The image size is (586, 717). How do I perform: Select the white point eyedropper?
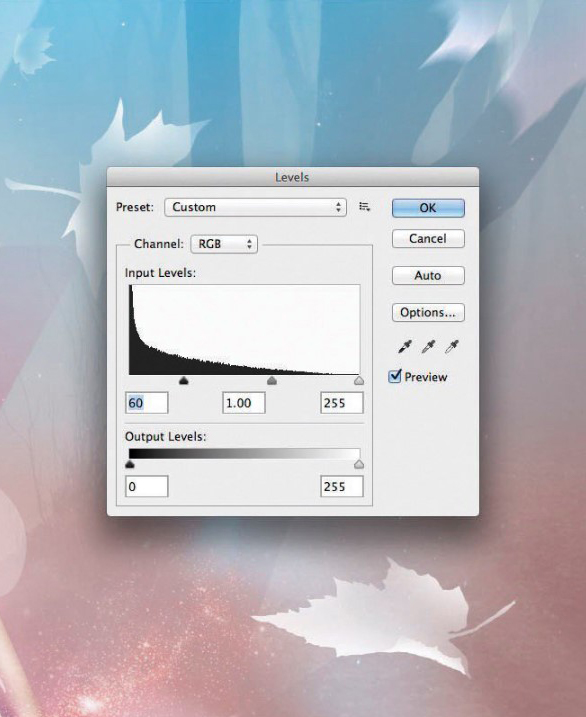pos(451,347)
